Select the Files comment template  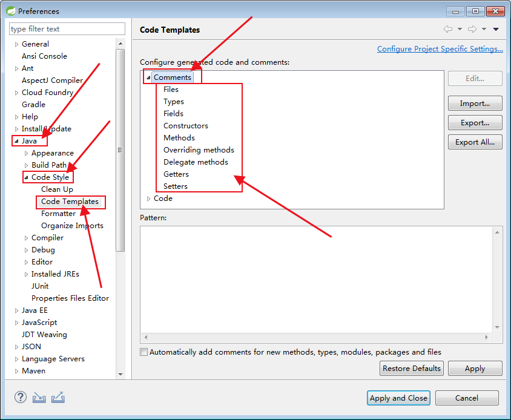[x=171, y=90]
